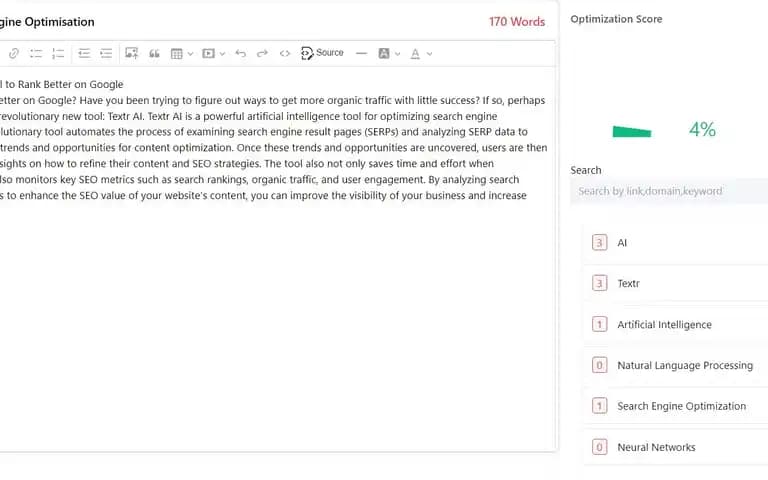Decrease indent of the paragraph

pos(84,53)
